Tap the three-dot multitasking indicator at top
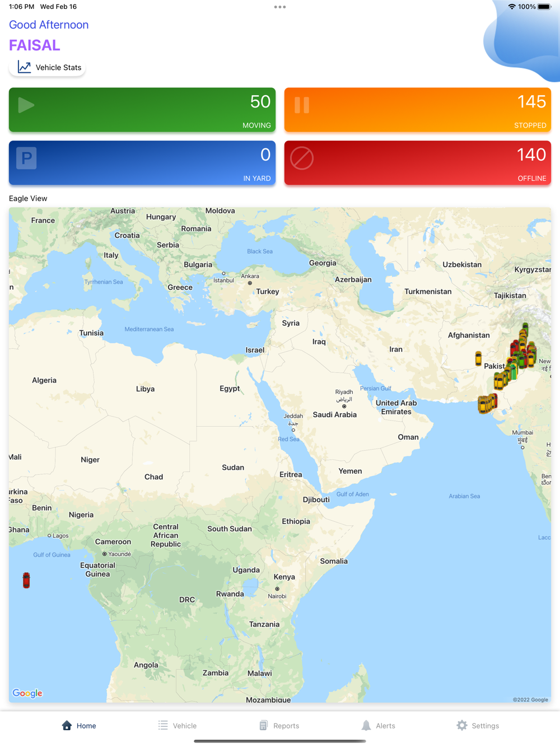The width and height of the screenshot is (560, 747). (x=280, y=7)
